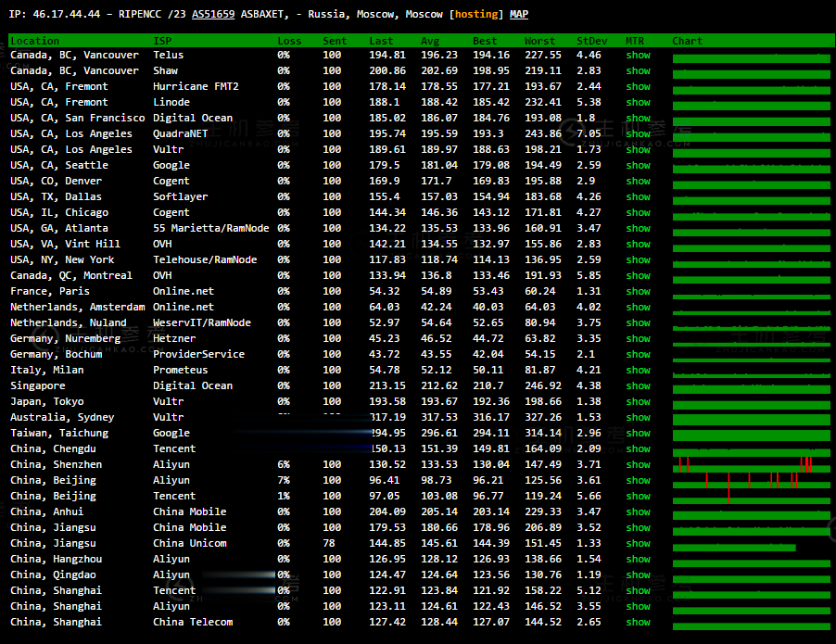
Task: Click the MTR column header
Action: point(635,41)
